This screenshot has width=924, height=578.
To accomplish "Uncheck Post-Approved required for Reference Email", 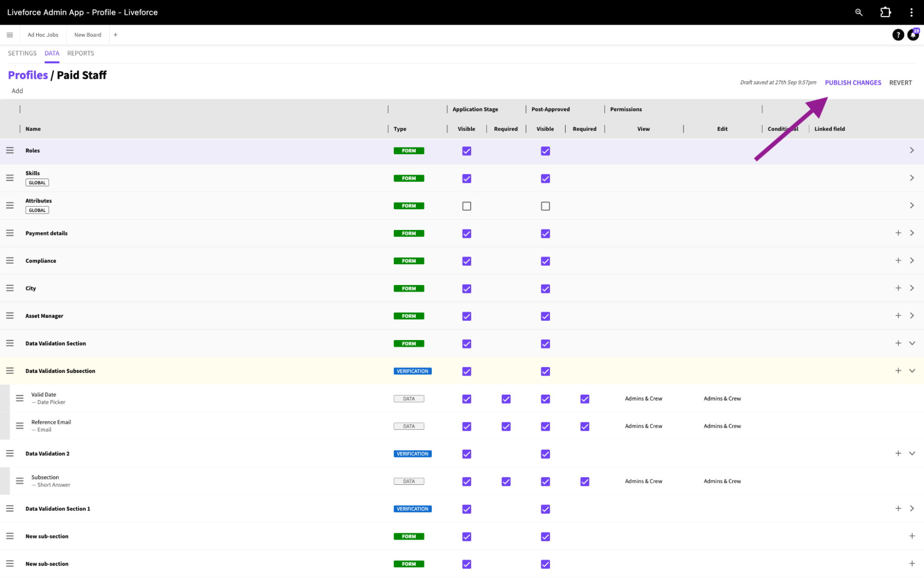I will pyautogui.click(x=585, y=426).
